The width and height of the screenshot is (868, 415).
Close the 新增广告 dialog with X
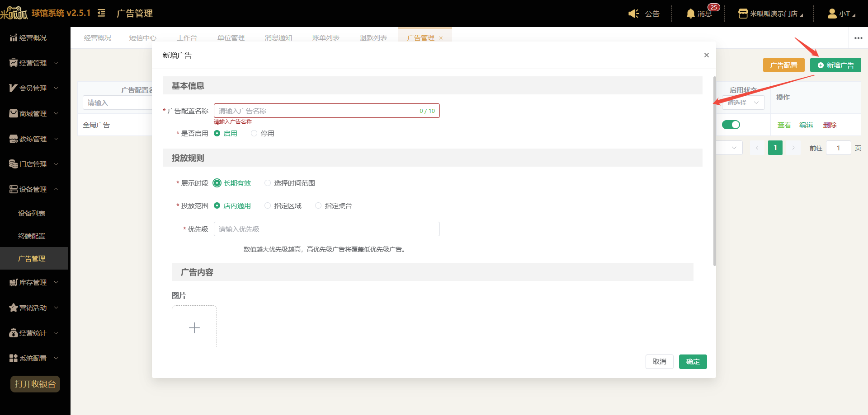[706, 55]
